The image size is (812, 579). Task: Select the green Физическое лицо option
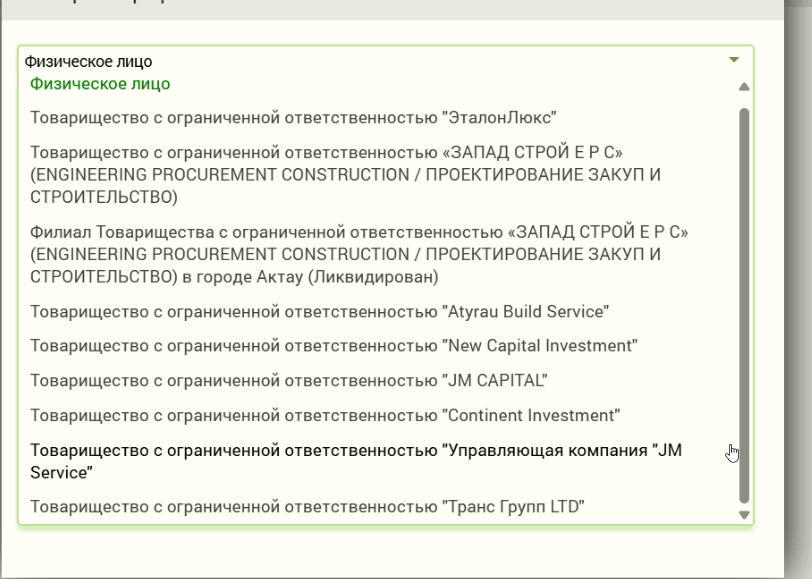[x=100, y=84]
